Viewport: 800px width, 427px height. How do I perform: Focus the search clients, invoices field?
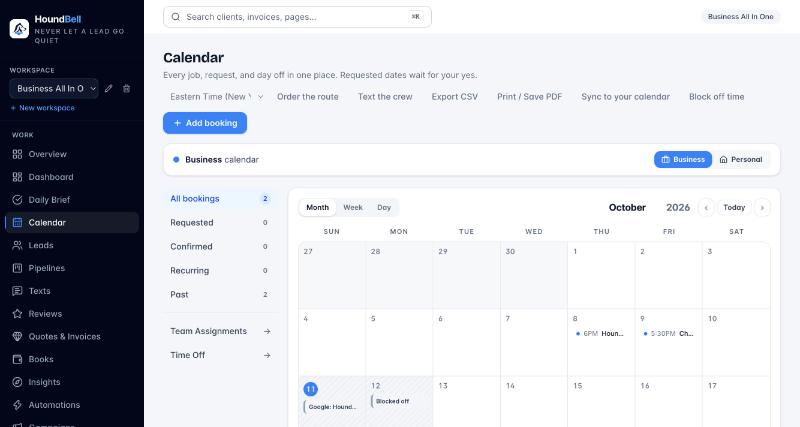[x=297, y=17]
